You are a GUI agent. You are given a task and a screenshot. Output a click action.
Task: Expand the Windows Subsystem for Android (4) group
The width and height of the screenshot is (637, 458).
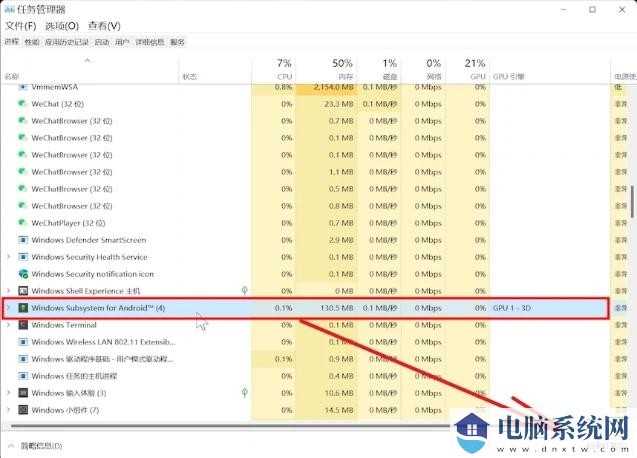click(x=9, y=308)
